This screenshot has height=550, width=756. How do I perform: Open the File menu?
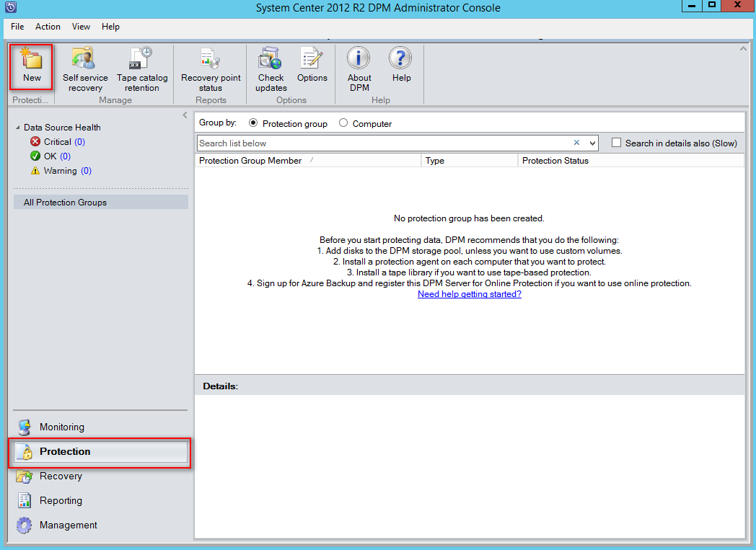[x=17, y=27]
